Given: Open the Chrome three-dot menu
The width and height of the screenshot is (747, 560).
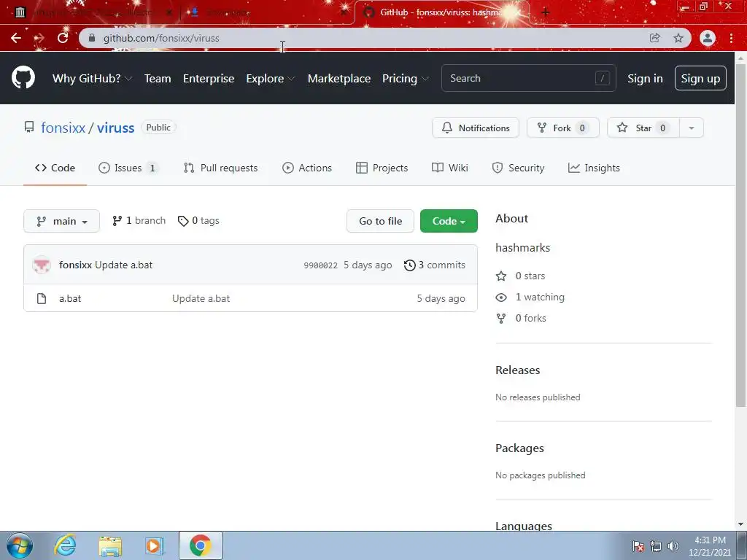Looking at the screenshot, I should tap(731, 38).
